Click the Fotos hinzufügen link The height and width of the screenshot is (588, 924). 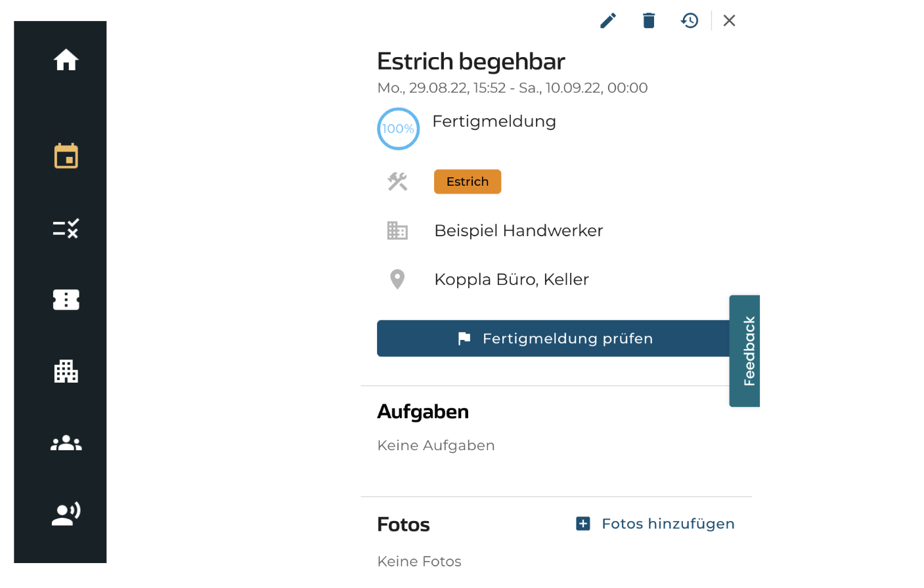pyautogui.click(x=668, y=524)
